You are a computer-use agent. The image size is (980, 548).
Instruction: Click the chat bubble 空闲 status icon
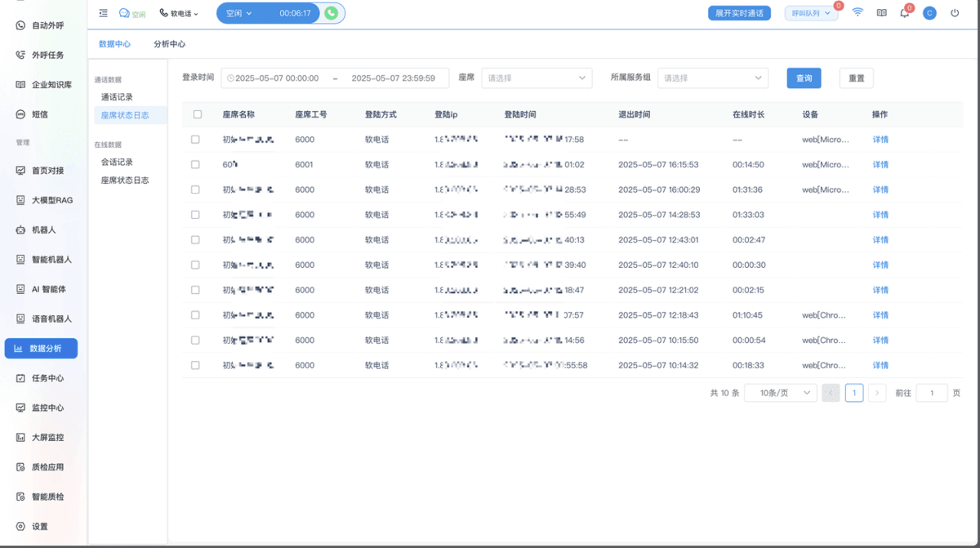131,13
